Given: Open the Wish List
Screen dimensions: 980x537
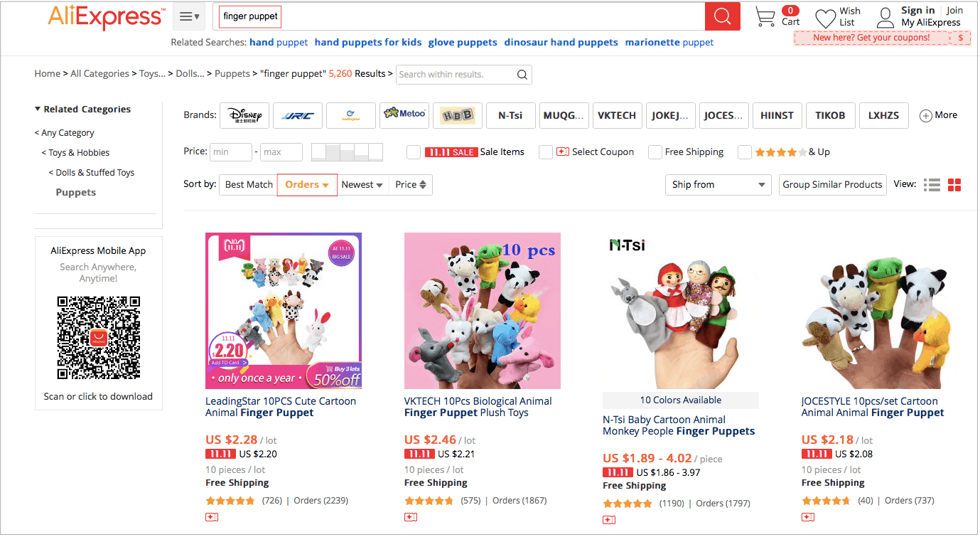Looking at the screenshot, I should click(824, 16).
